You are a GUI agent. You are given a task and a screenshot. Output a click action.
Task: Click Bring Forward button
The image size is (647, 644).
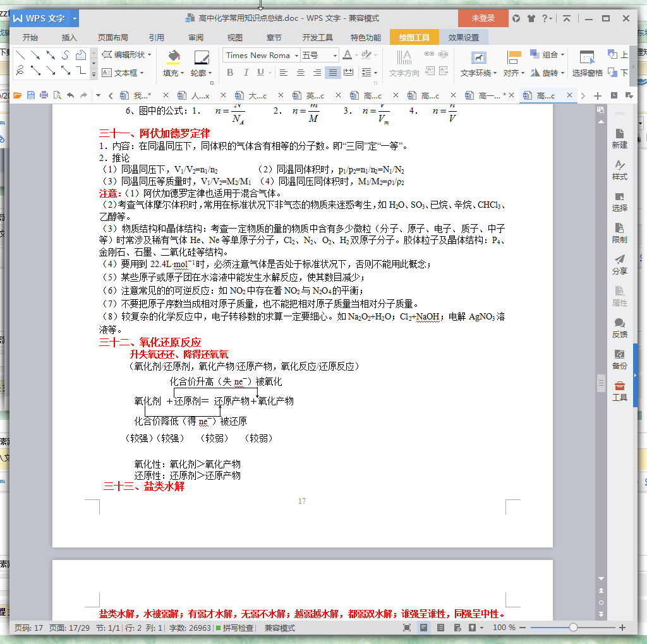(x=618, y=54)
